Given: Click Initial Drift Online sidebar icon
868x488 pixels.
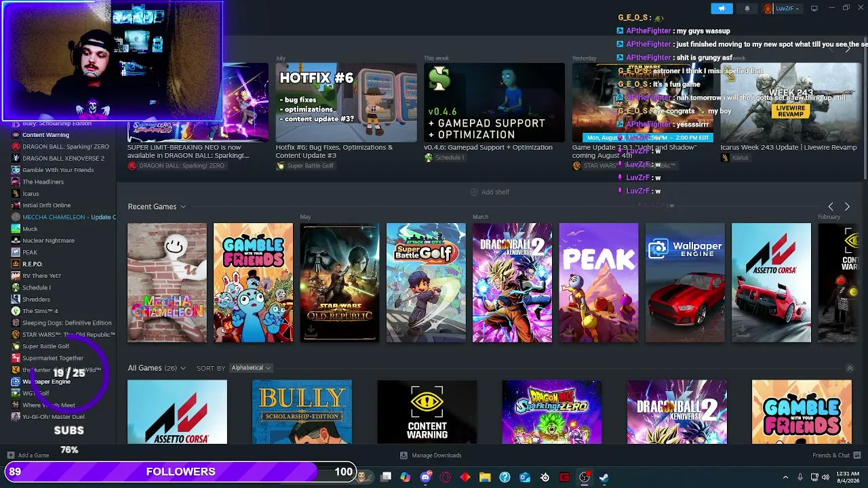Looking at the screenshot, I should pos(16,205).
